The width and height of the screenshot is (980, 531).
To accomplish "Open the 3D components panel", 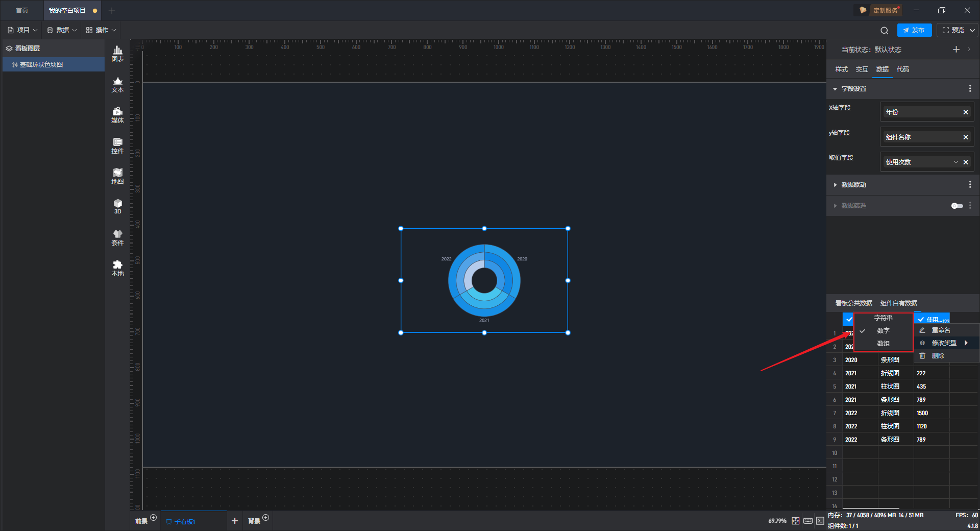I will (117, 206).
